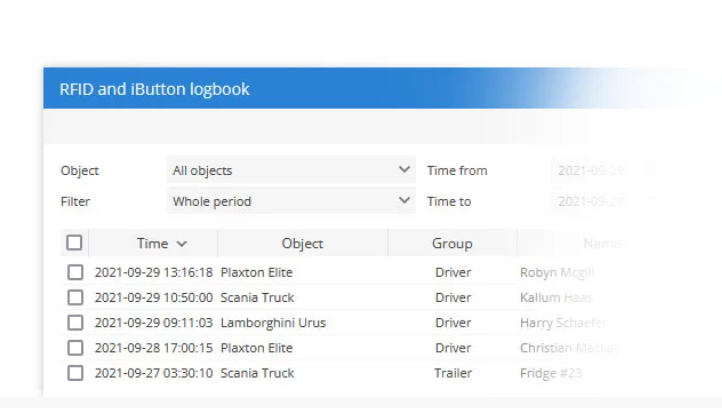The image size is (722, 408).
Task: Click the Group column header
Action: 452,243
